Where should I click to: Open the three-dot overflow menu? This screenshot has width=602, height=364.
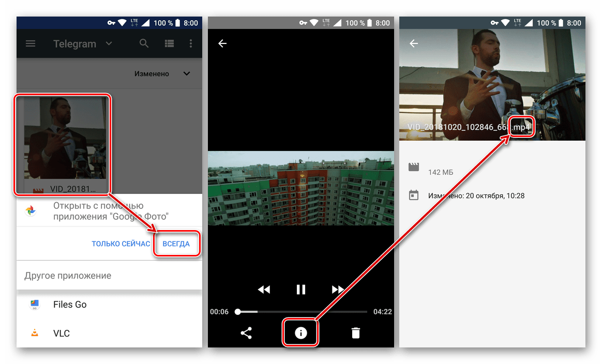tap(191, 44)
